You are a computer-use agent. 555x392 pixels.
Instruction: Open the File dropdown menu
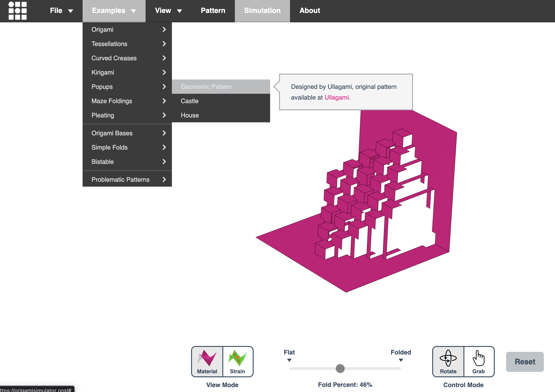click(61, 11)
